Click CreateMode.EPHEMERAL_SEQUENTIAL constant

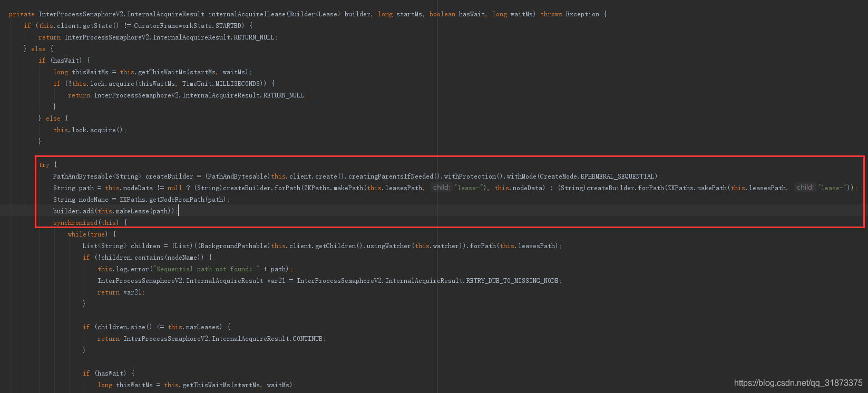click(x=598, y=176)
